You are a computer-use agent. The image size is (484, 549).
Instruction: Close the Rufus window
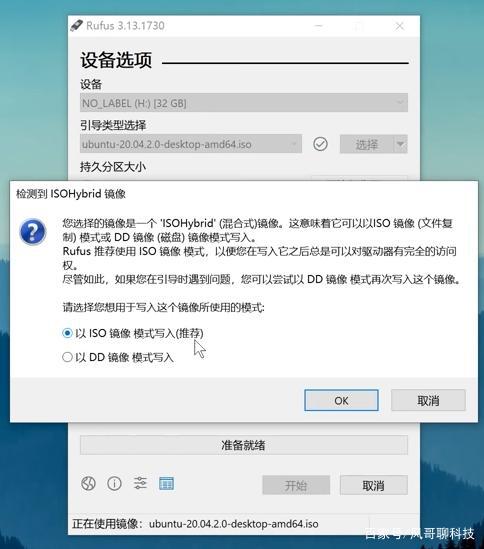pyautogui.click(x=400, y=26)
